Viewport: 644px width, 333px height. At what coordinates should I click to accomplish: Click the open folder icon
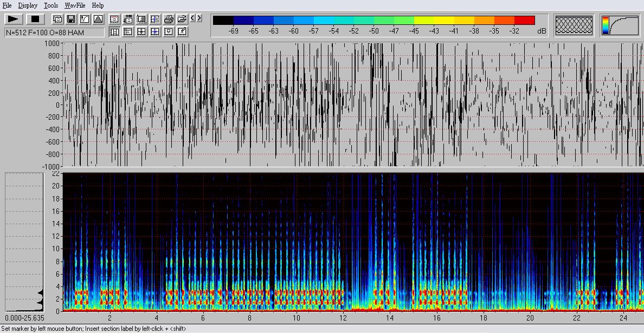pos(182,19)
